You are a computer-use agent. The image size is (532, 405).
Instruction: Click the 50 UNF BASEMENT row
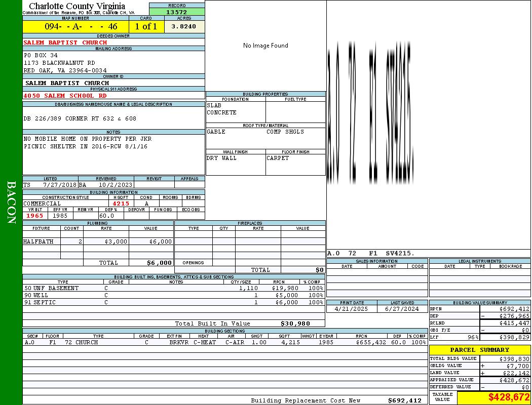(x=173, y=289)
